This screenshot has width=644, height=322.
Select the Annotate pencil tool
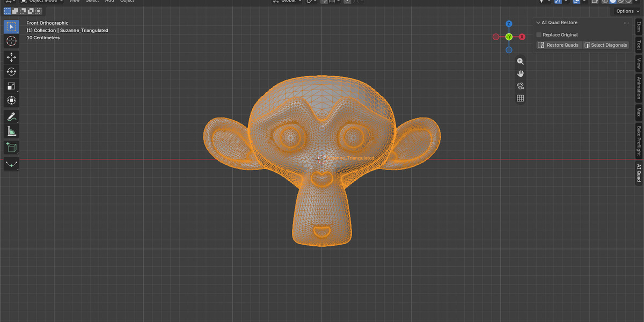(x=11, y=116)
